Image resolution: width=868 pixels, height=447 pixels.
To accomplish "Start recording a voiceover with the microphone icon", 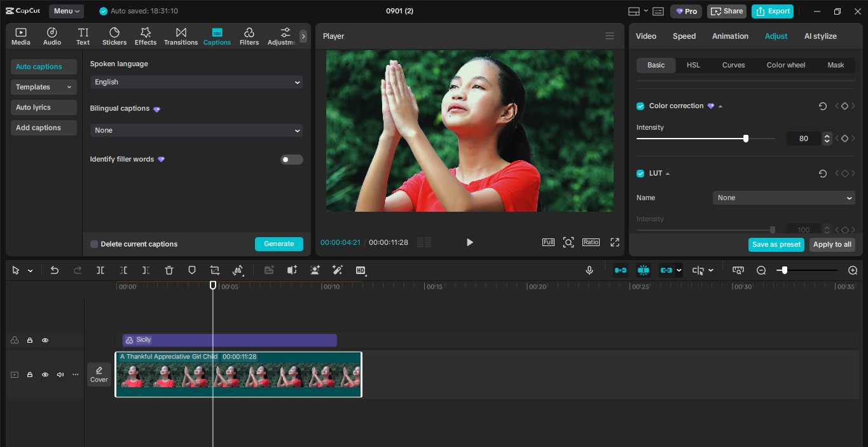I will click(x=589, y=270).
